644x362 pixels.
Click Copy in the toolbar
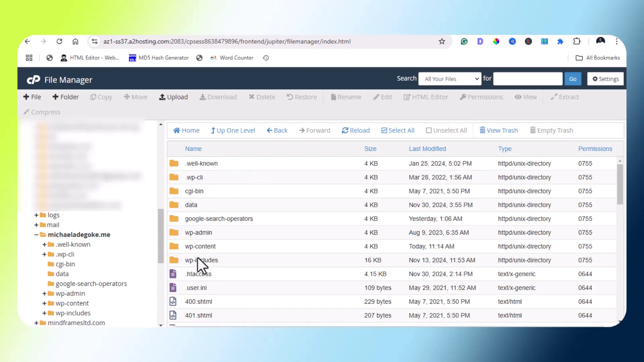tap(101, 97)
